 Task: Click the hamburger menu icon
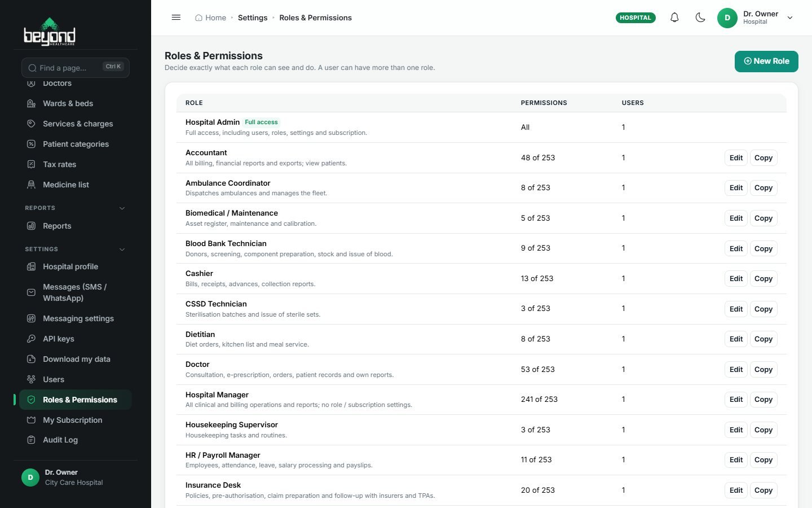[176, 17]
